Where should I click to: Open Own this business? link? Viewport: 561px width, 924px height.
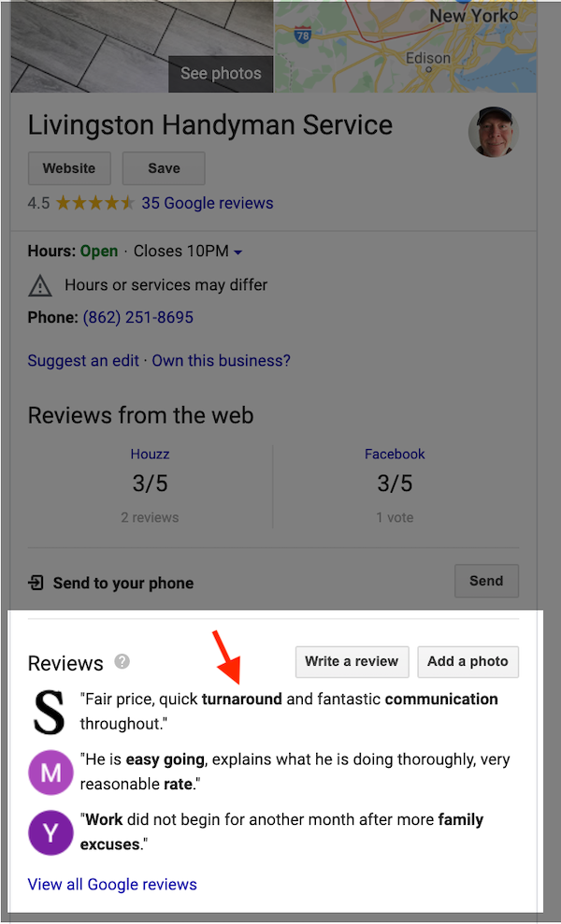(221, 360)
